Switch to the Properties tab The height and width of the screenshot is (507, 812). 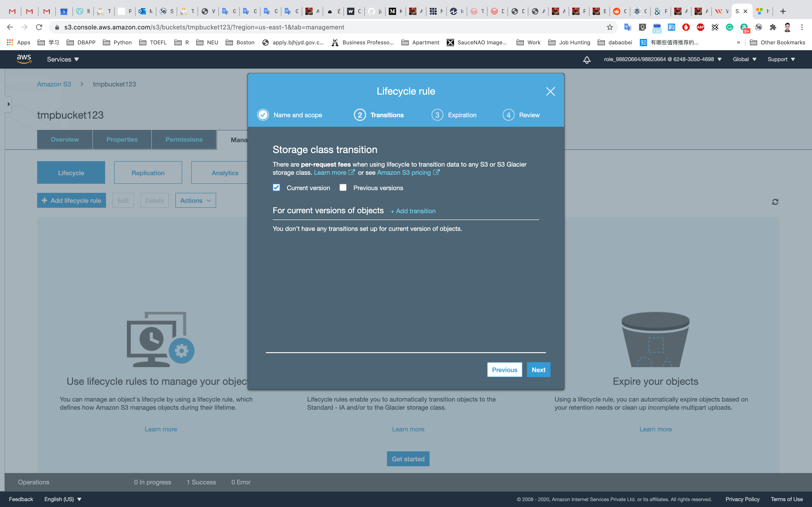(x=122, y=139)
